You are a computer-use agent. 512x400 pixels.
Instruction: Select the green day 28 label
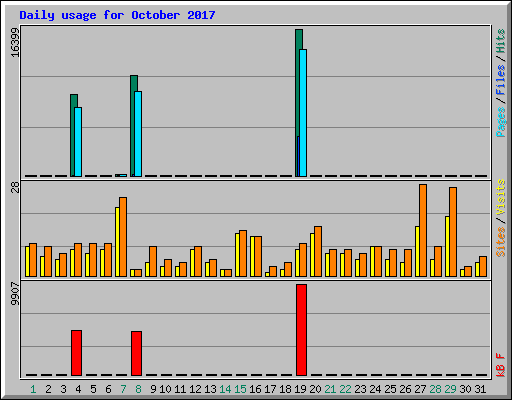pos(435,389)
